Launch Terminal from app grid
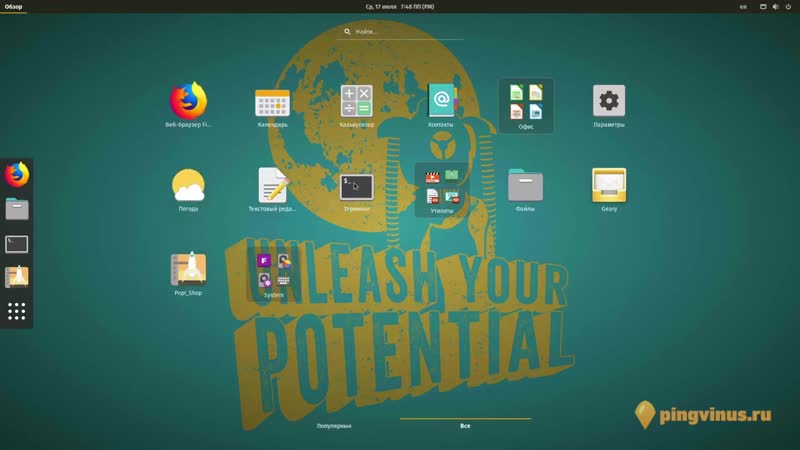This screenshot has height=450, width=800. click(357, 189)
